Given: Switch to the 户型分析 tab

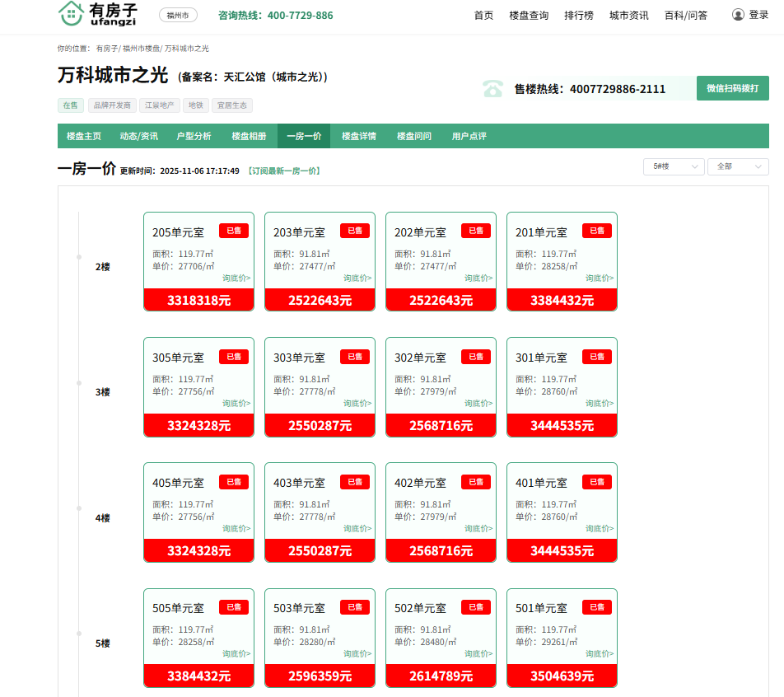Looking at the screenshot, I should [x=194, y=136].
